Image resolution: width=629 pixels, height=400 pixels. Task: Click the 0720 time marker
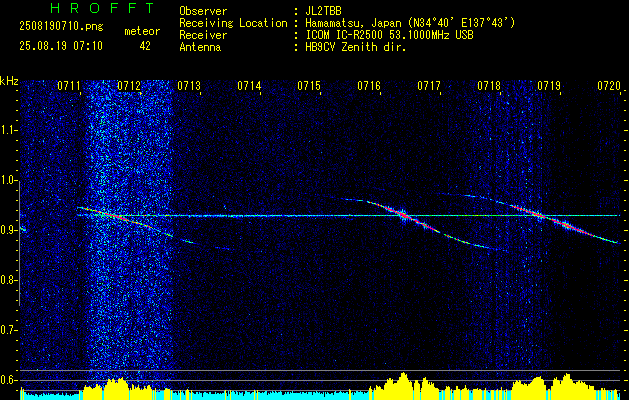click(x=609, y=86)
